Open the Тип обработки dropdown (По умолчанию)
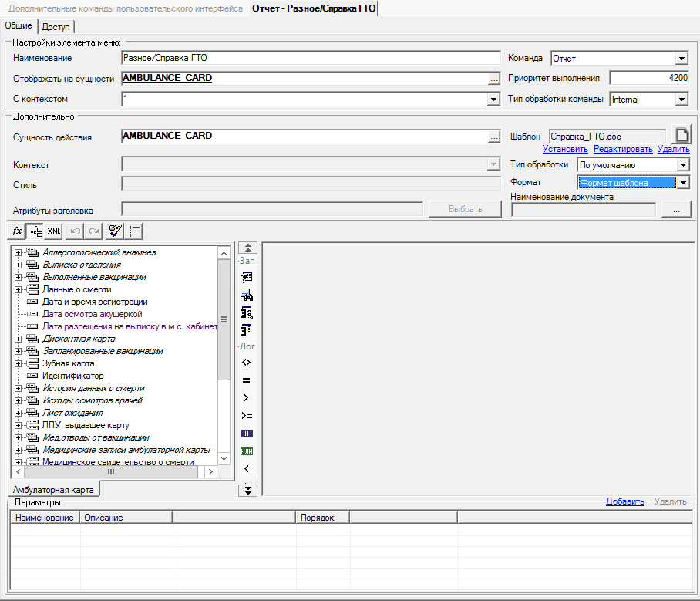Screen dimensions: 700x601 pyautogui.click(x=683, y=165)
